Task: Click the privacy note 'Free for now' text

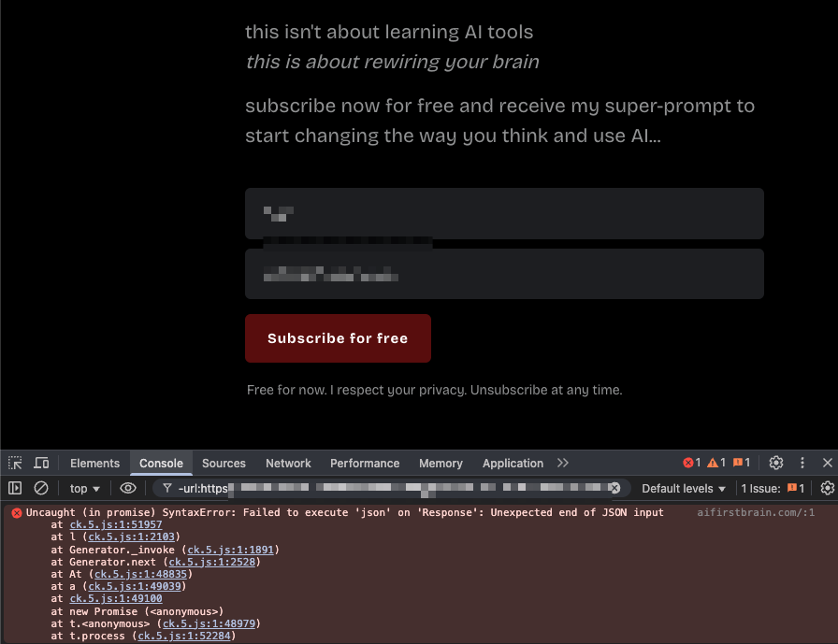Action: (x=434, y=390)
